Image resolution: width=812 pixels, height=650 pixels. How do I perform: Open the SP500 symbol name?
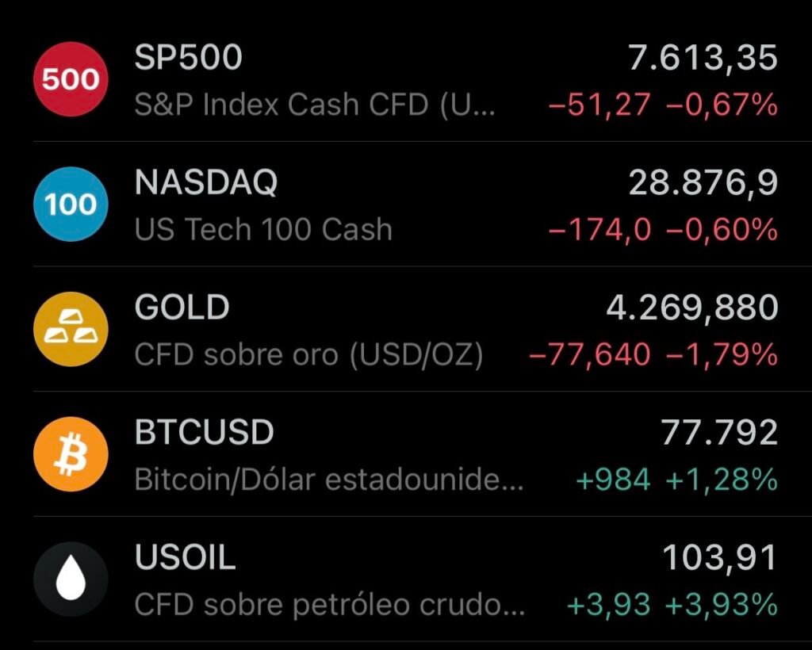tap(189, 57)
